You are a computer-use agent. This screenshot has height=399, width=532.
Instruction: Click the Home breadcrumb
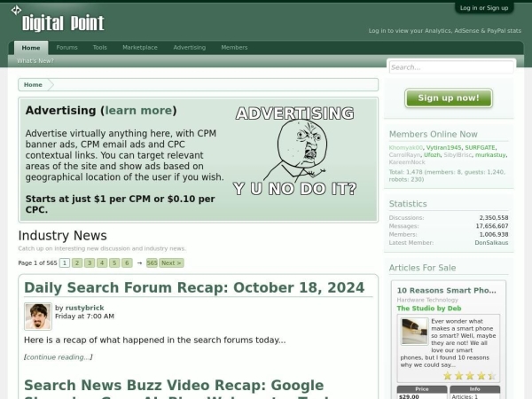click(x=33, y=85)
